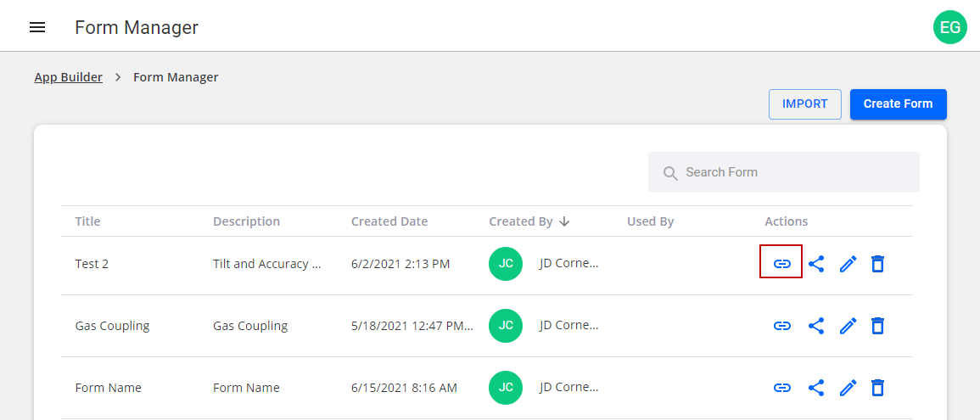Delete the Test 2 form
This screenshot has height=420, width=980.
(x=878, y=264)
